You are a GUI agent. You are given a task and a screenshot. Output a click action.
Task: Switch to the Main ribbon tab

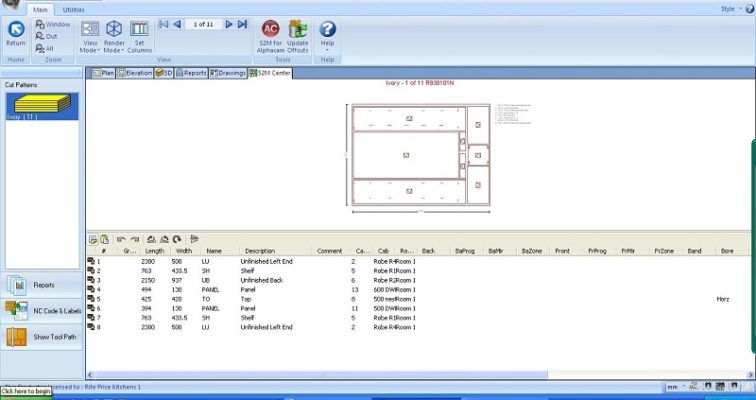(40, 10)
